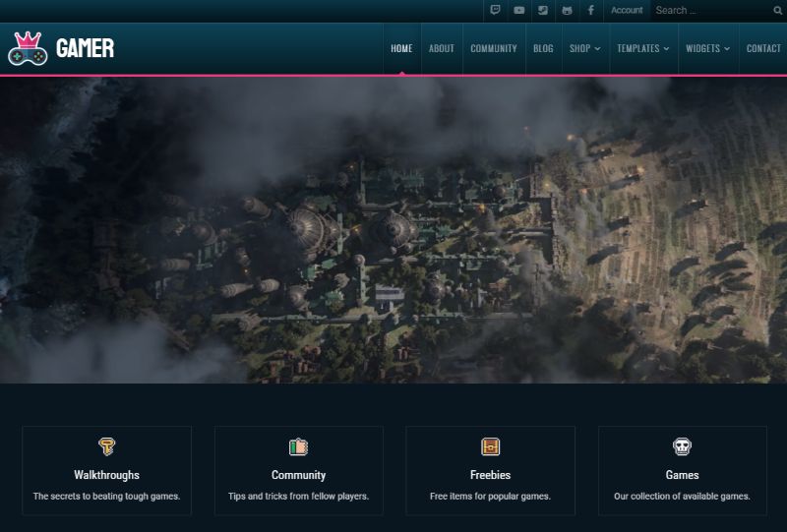The width and height of the screenshot is (787, 532).
Task: Focus the Search input field
Action: (711, 10)
